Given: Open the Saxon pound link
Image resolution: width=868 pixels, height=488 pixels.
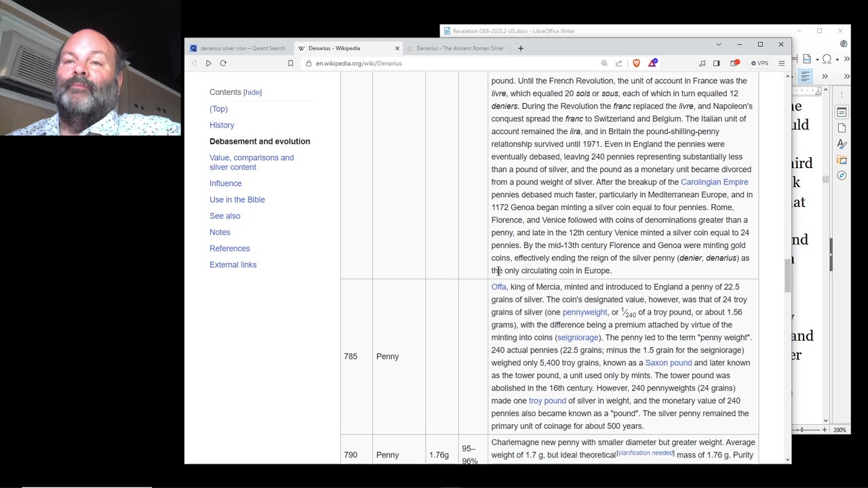Looking at the screenshot, I should pos(668,363).
